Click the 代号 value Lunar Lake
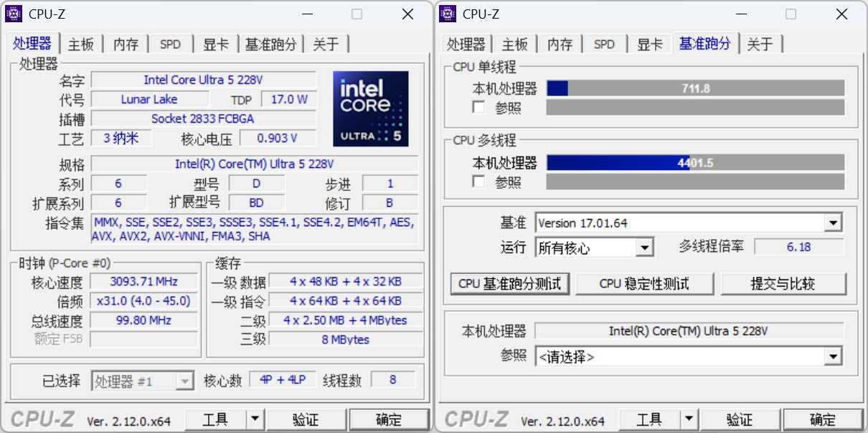The height and width of the screenshot is (433, 868). [x=149, y=99]
